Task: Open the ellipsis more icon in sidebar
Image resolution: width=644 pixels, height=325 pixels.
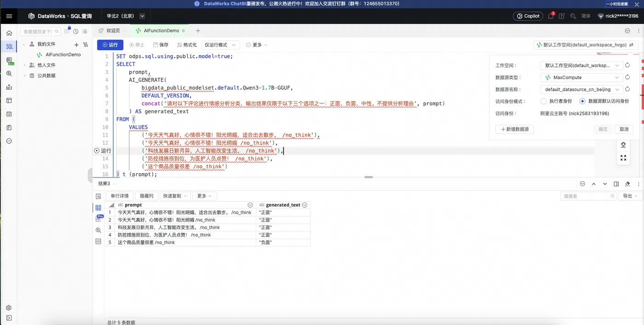Action: [9, 141]
